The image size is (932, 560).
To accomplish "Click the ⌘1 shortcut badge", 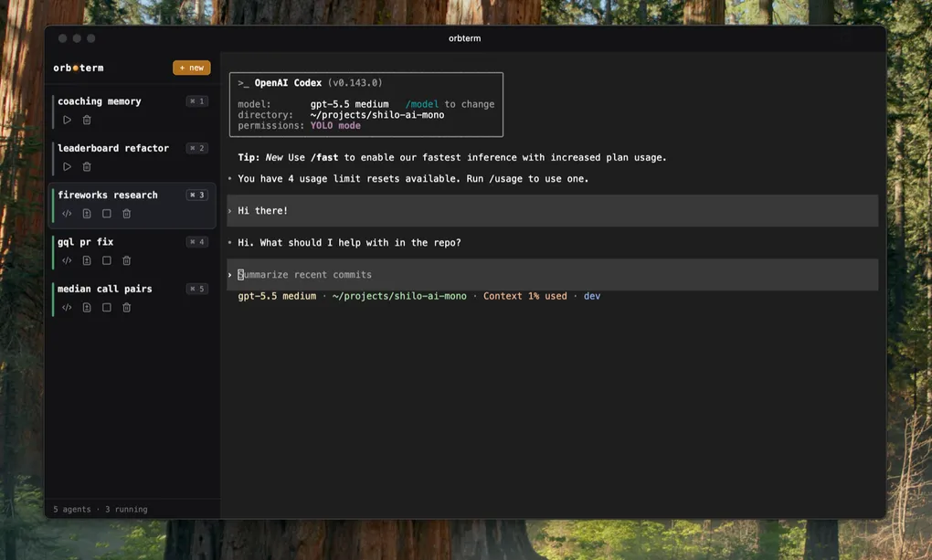I will 196,101.
